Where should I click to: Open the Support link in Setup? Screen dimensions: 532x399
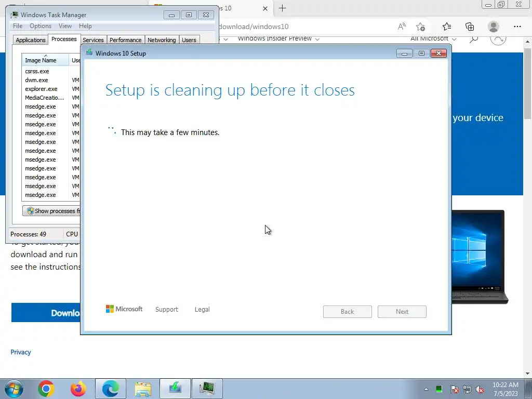[x=167, y=310]
